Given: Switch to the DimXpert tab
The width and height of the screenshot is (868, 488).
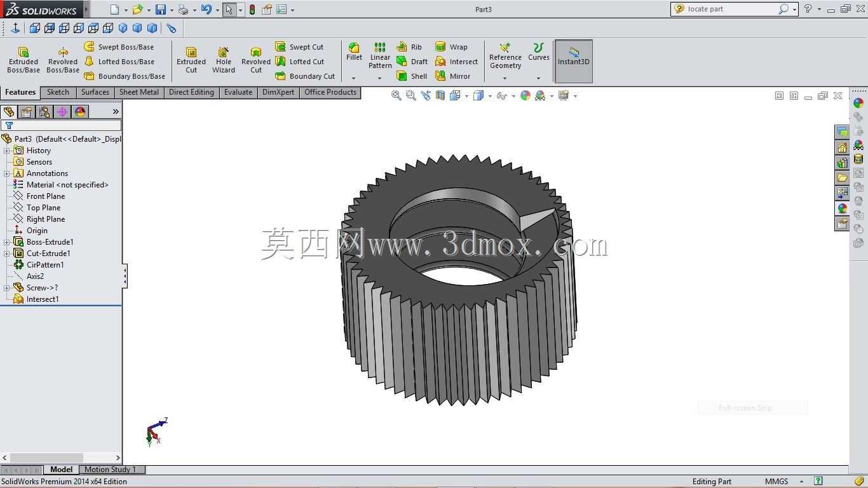Looking at the screenshot, I should 278,93.
